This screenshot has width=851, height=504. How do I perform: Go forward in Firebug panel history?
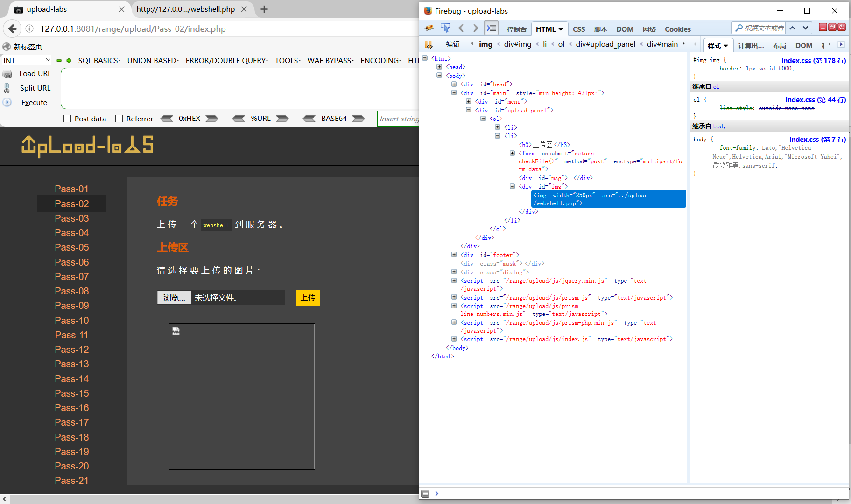pos(476,28)
